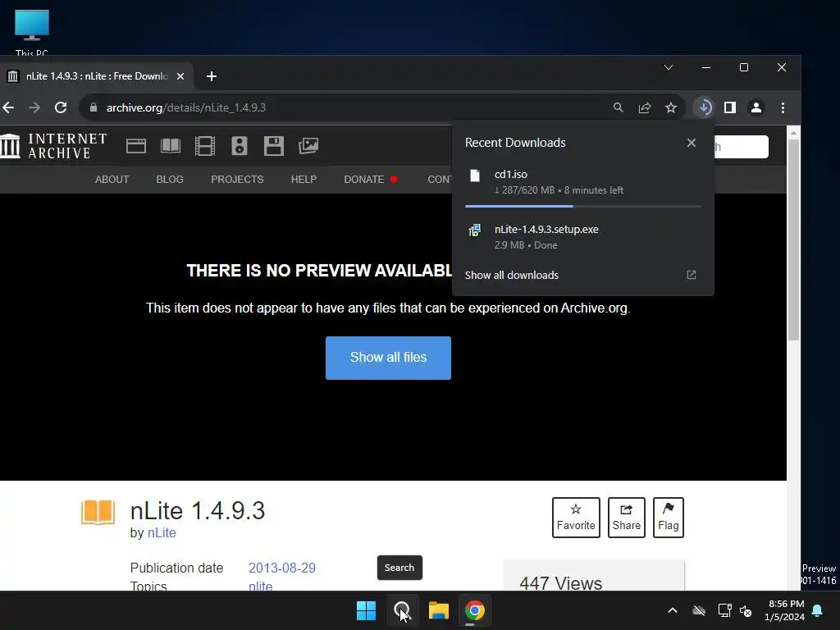The image size is (840, 630).
Task: Open the HELP menu item
Action: [304, 180]
